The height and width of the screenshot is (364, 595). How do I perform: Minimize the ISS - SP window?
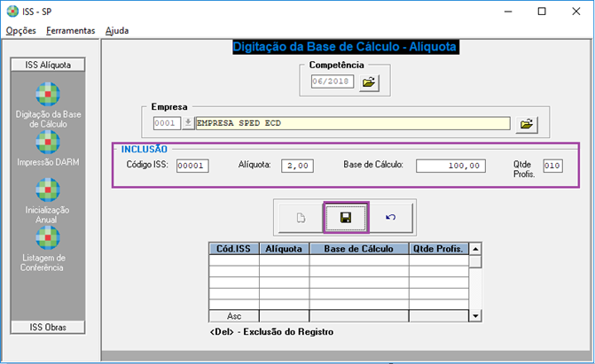pyautogui.click(x=508, y=12)
